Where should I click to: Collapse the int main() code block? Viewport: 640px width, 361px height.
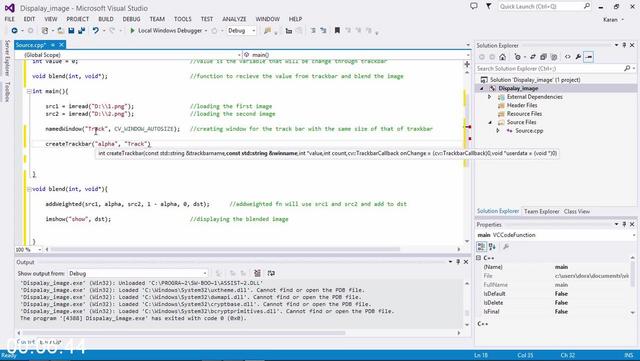tap(29, 91)
